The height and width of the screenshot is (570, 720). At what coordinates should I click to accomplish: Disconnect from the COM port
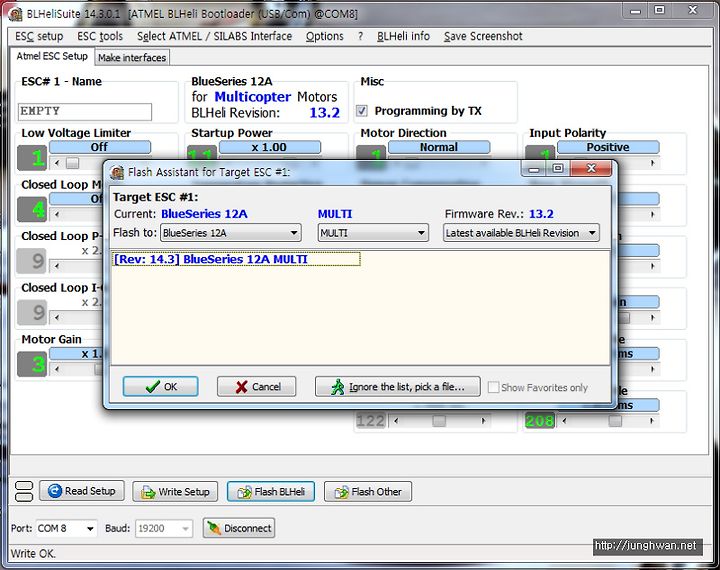(239, 528)
